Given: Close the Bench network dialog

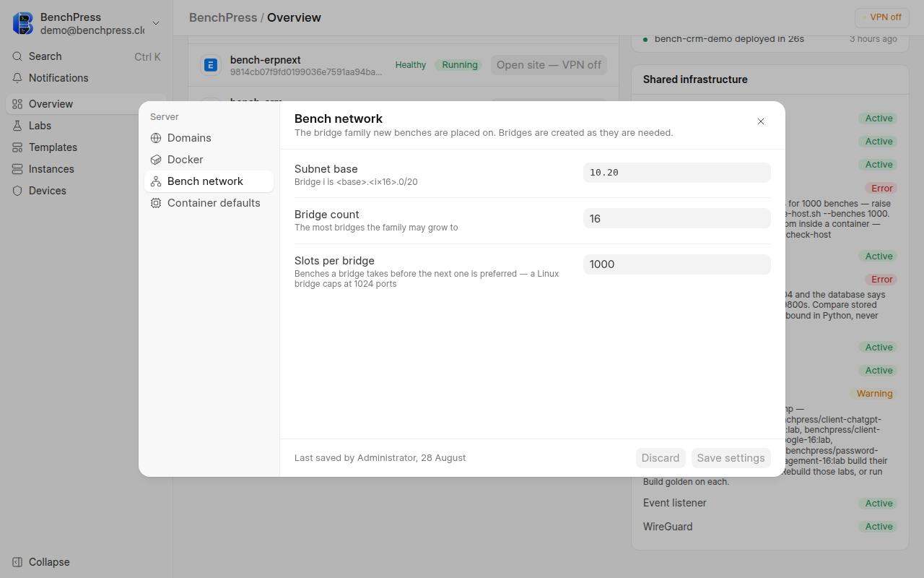Looking at the screenshot, I should click(x=761, y=121).
